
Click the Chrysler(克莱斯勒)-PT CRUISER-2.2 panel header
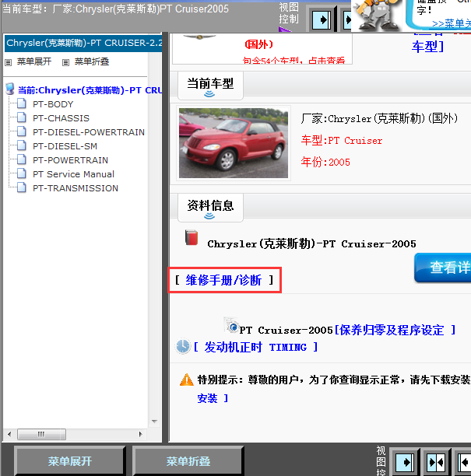point(83,43)
